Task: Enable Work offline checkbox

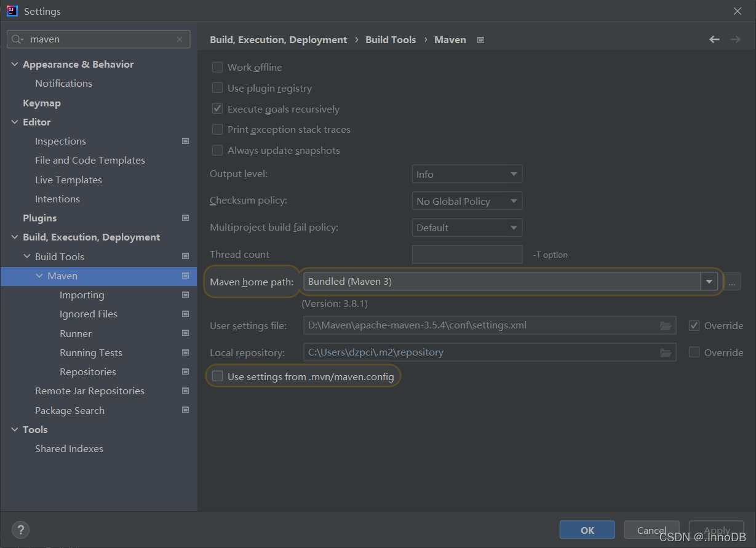Action: pyautogui.click(x=217, y=67)
